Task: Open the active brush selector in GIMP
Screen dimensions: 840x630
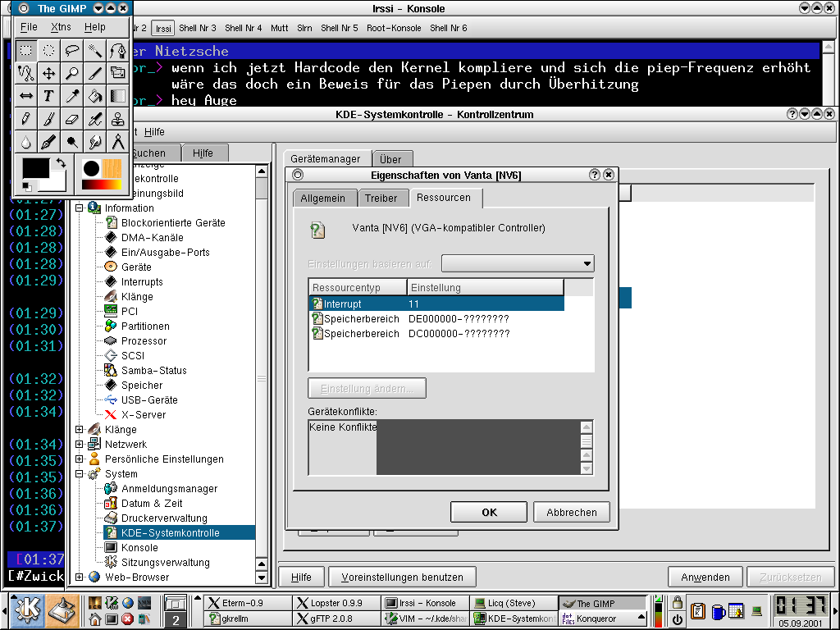Action: click(x=91, y=168)
